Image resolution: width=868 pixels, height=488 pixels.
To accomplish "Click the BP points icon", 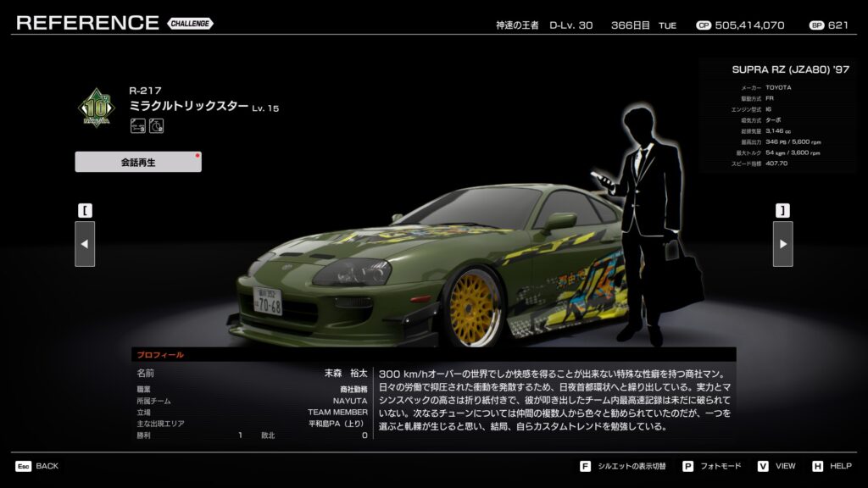I will (x=816, y=25).
